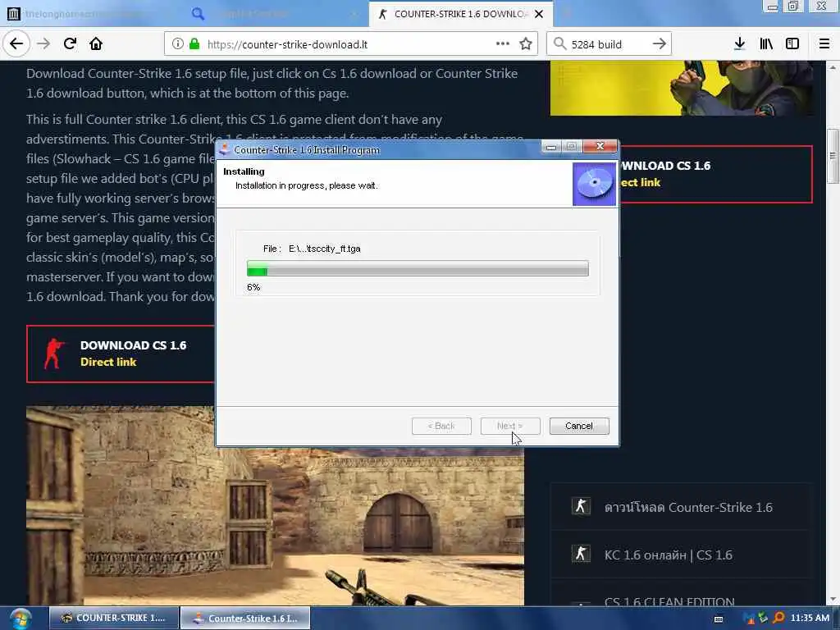Click the Download CS 1.6 direct link on left
The image size is (840, 630).
point(121,354)
